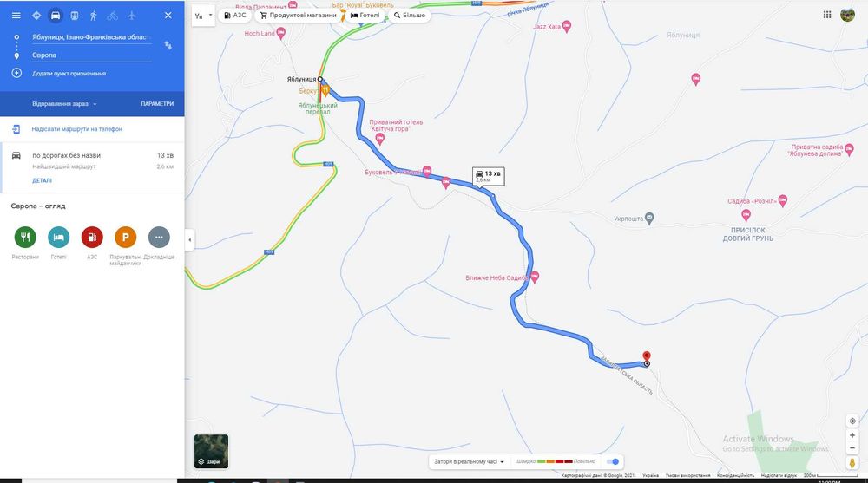Select cycling travel mode

pos(112,16)
